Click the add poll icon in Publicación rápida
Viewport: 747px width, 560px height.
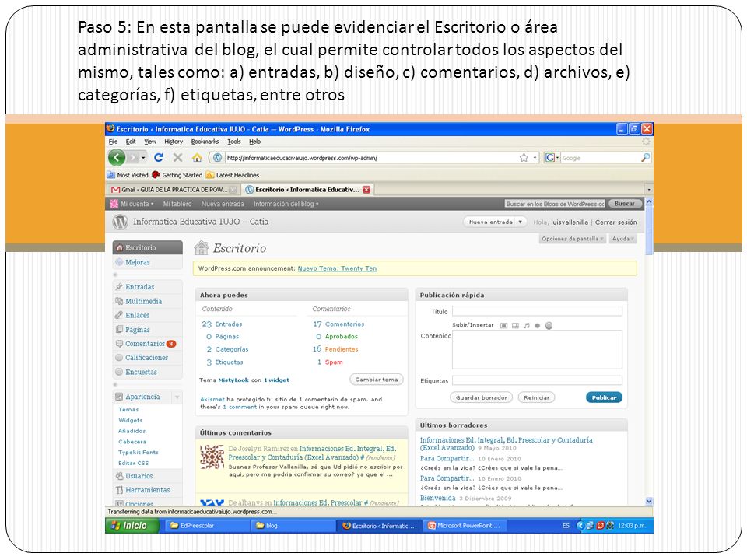pyautogui.click(x=549, y=326)
